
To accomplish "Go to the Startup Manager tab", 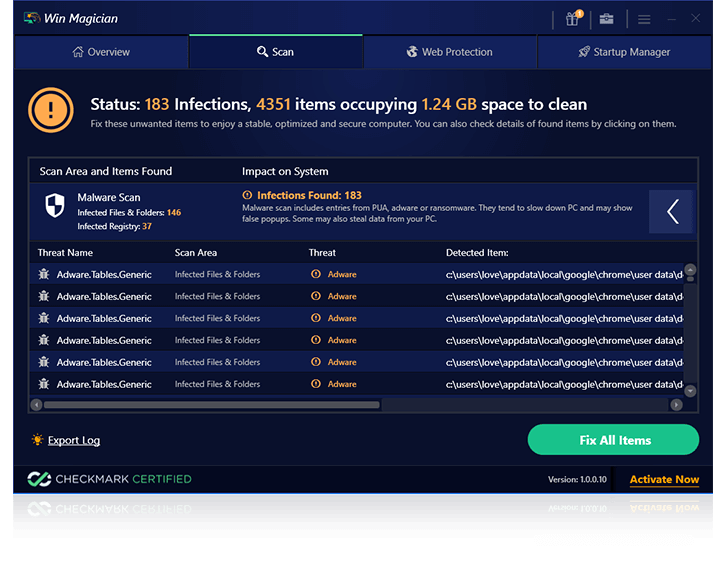I will pos(624,52).
